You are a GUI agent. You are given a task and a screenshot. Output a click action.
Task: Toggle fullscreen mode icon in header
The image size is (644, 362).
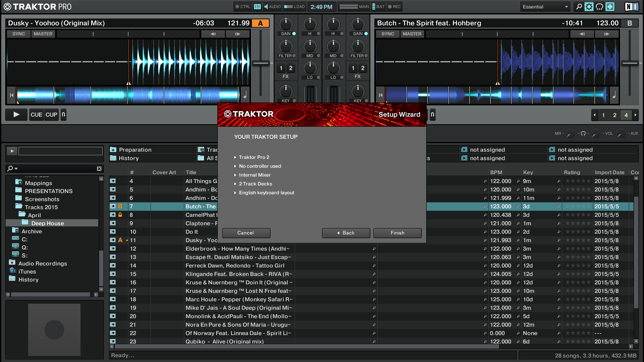pos(610,6)
